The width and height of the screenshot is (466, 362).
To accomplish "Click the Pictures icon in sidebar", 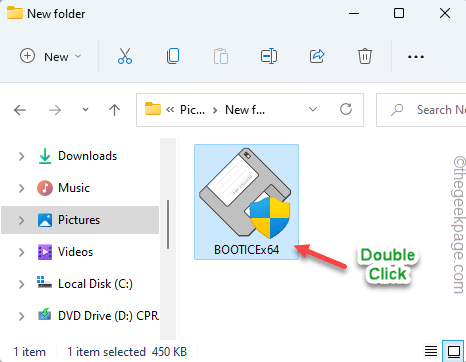I will click(45, 220).
